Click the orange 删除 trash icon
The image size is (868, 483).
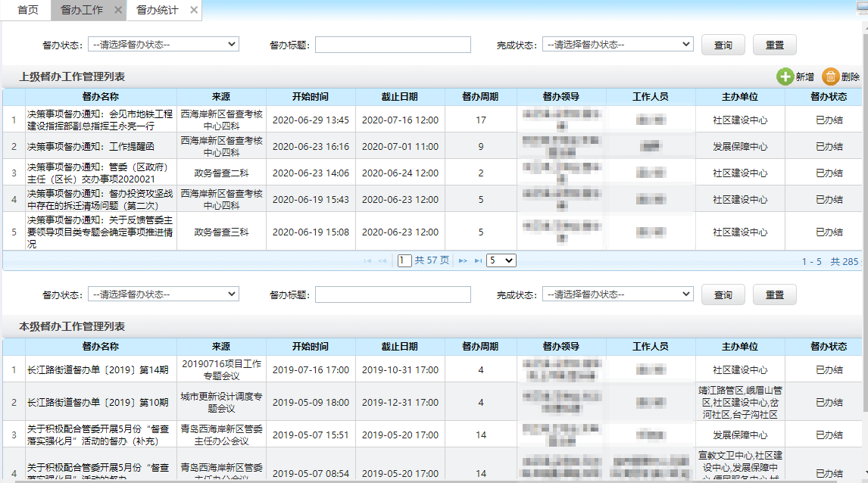pos(831,76)
